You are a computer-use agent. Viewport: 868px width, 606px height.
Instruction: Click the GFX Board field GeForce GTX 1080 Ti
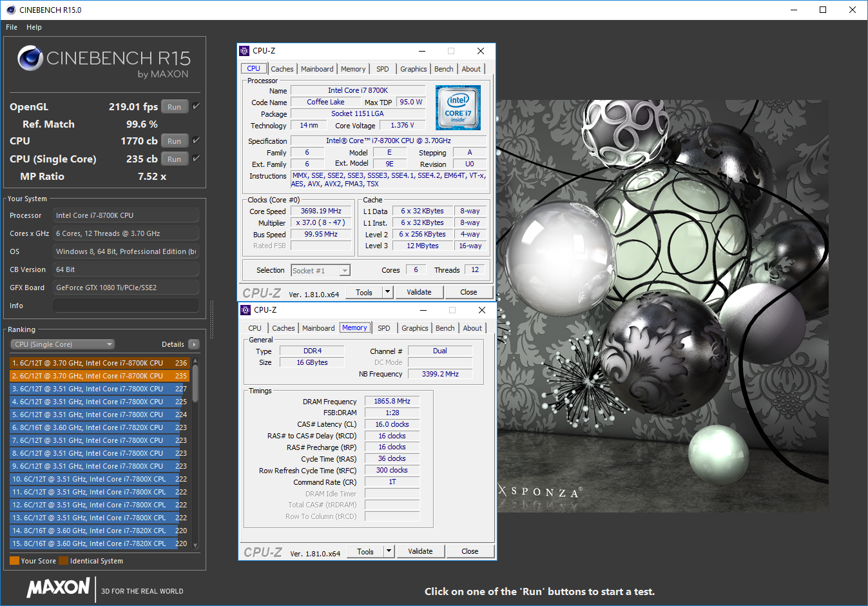click(x=126, y=288)
